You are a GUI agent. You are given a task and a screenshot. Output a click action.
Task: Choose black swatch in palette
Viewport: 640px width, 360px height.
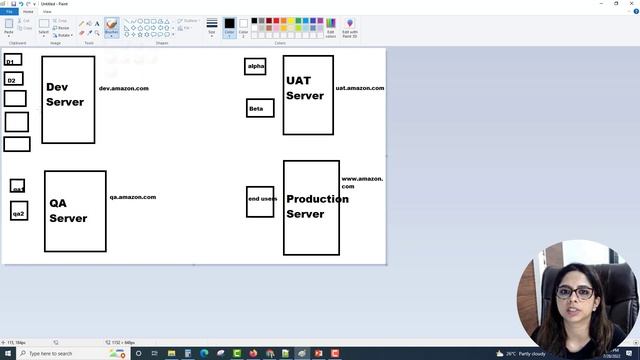pos(254,20)
